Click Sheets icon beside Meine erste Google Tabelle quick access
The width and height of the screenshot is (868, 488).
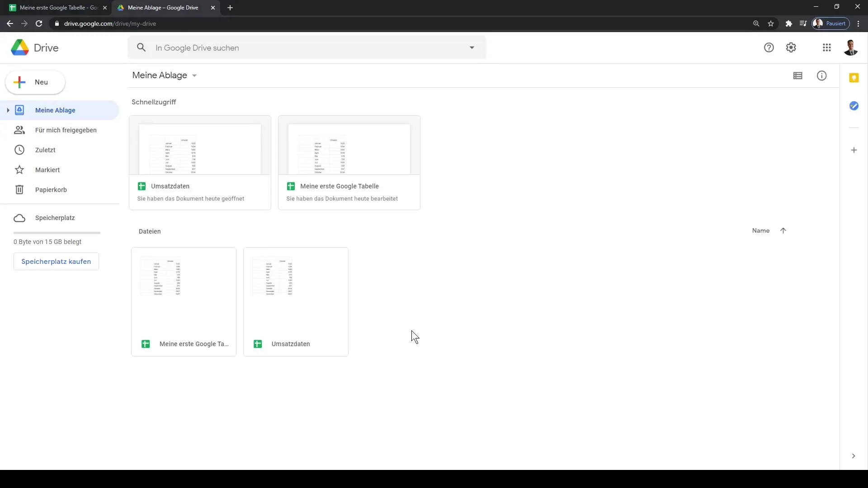[291, 186]
